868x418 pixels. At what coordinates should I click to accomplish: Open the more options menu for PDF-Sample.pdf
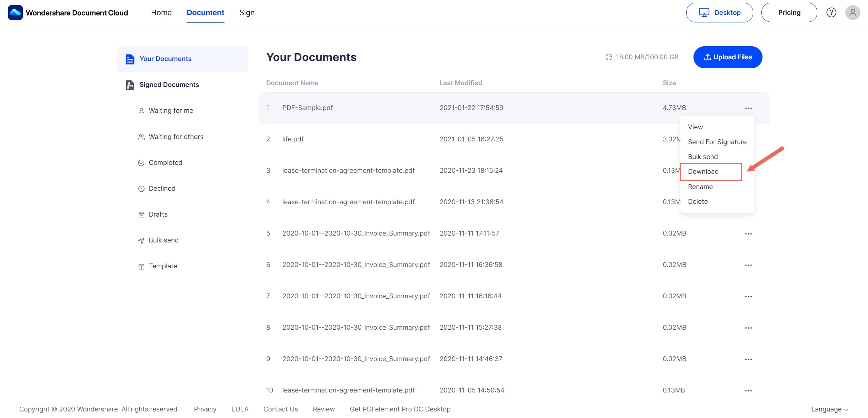[x=748, y=108]
